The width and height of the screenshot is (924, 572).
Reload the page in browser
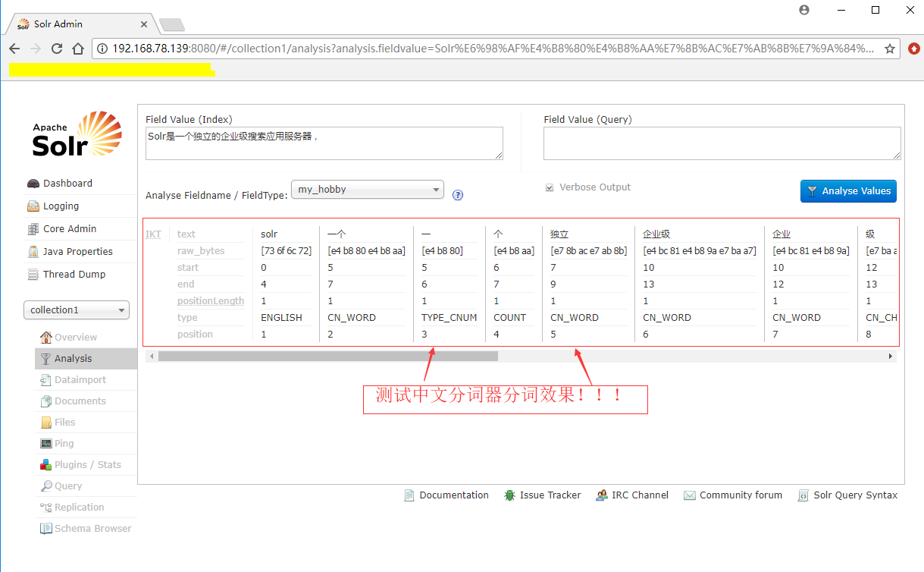(x=57, y=49)
